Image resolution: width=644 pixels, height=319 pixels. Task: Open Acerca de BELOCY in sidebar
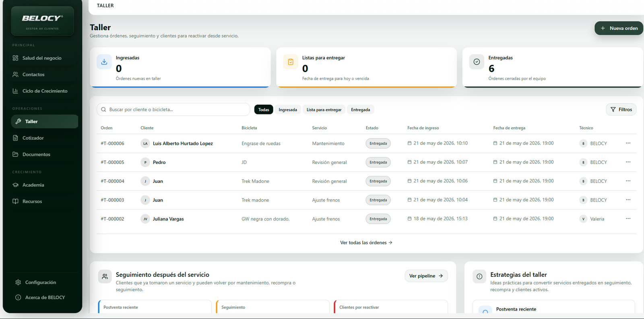[x=45, y=297]
